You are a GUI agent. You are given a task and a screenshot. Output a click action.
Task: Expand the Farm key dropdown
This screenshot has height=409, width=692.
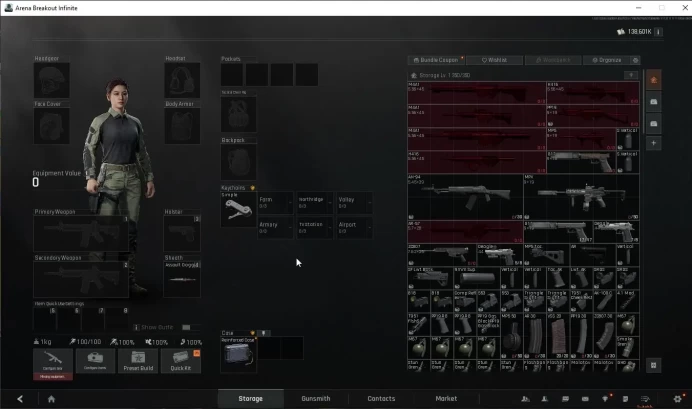[x=290, y=203]
